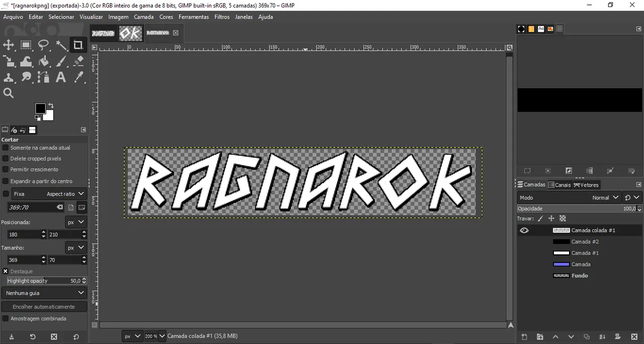This screenshot has width=644, height=344.
Task: Select the Smudge tool
Action: [26, 78]
